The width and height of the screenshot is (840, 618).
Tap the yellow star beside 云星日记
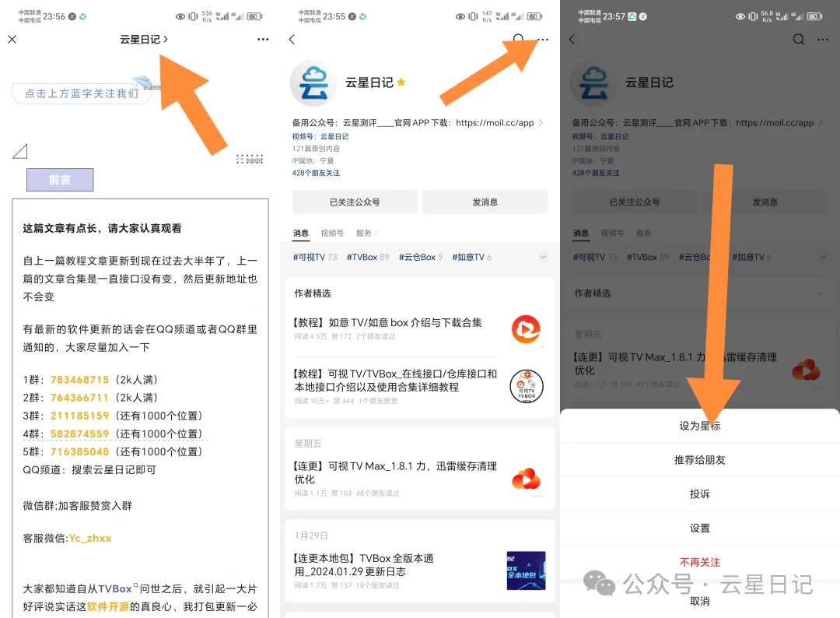coord(401,82)
